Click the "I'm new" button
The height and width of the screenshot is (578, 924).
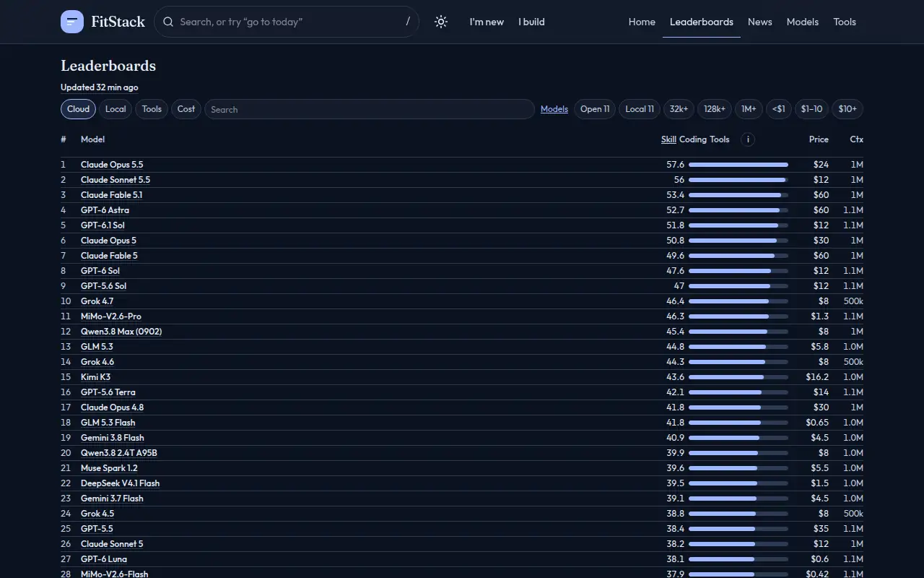point(487,22)
